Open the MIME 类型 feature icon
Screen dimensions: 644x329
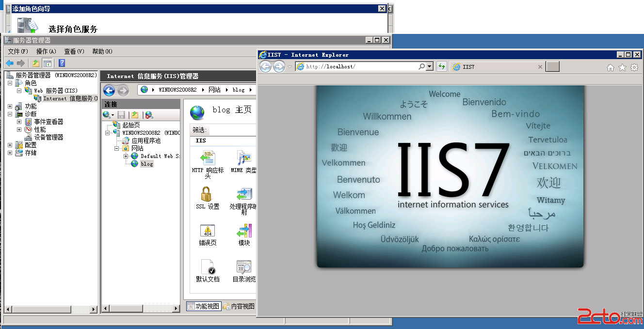click(244, 157)
